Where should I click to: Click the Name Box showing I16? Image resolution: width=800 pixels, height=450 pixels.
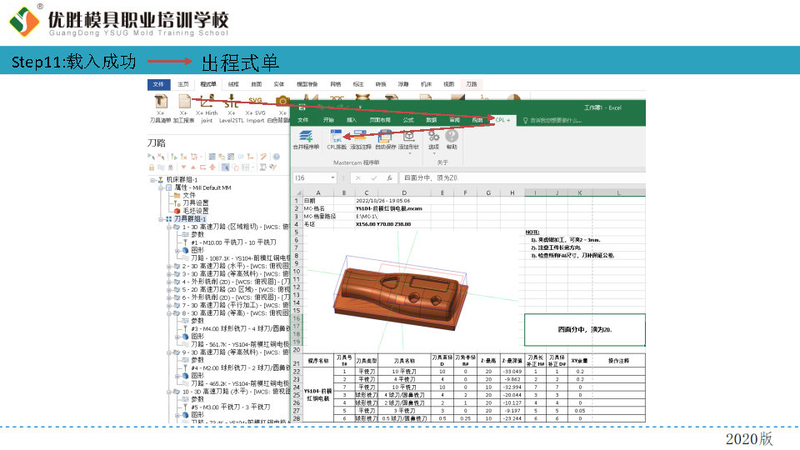(x=314, y=178)
